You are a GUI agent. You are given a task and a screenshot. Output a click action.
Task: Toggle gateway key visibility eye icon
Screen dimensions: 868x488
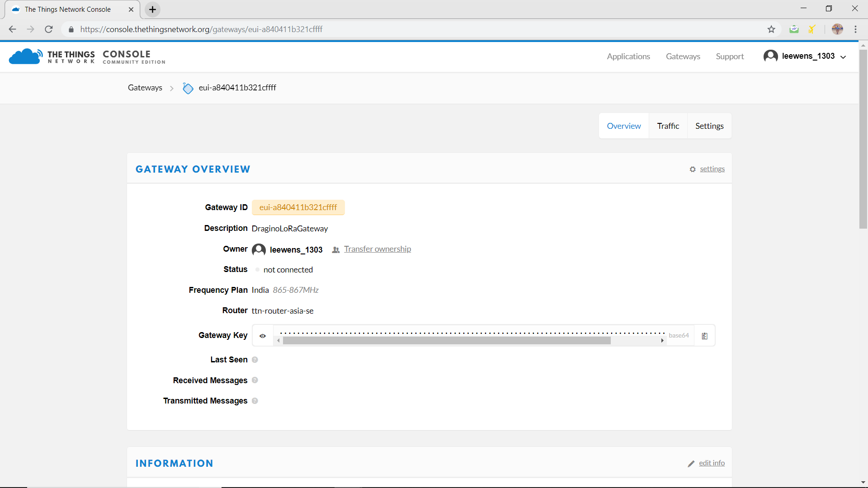point(263,336)
